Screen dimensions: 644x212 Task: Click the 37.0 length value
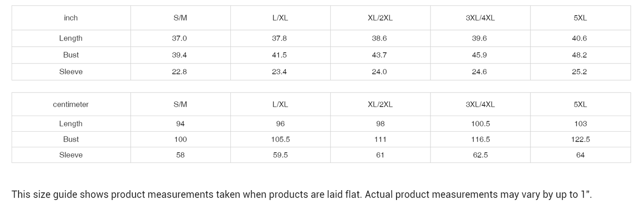click(x=180, y=38)
